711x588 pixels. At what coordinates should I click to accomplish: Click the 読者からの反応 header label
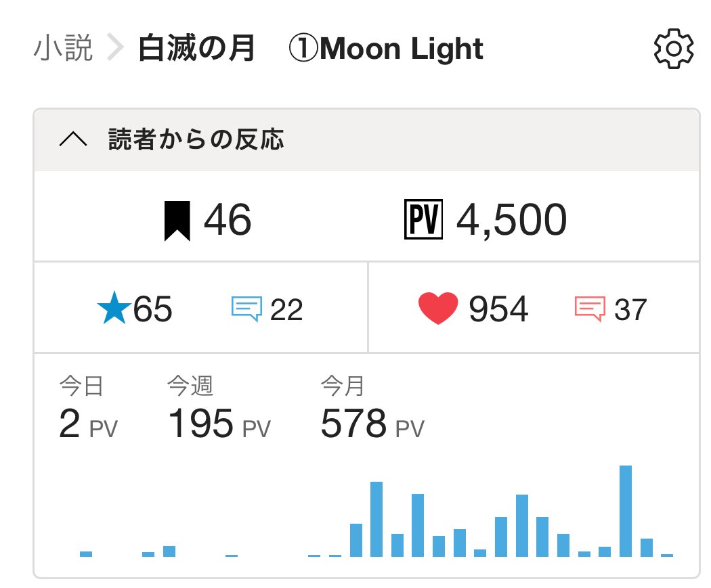pos(196,140)
